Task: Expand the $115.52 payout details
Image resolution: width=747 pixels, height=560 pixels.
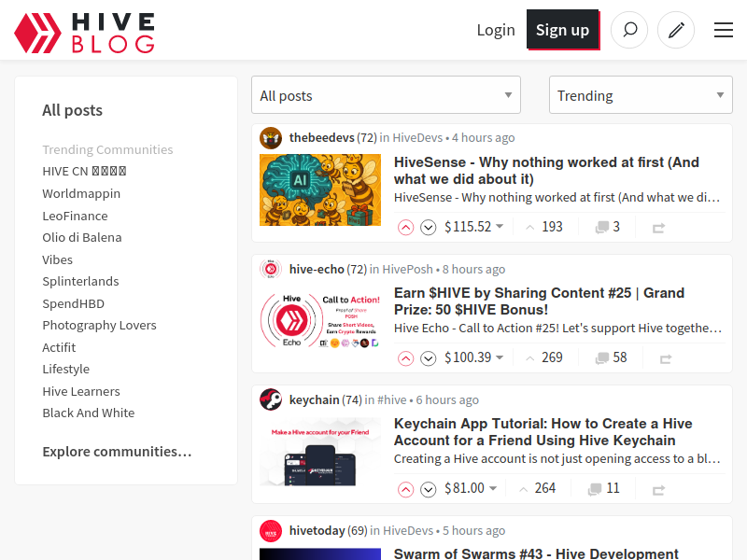Action: pyautogui.click(x=474, y=227)
